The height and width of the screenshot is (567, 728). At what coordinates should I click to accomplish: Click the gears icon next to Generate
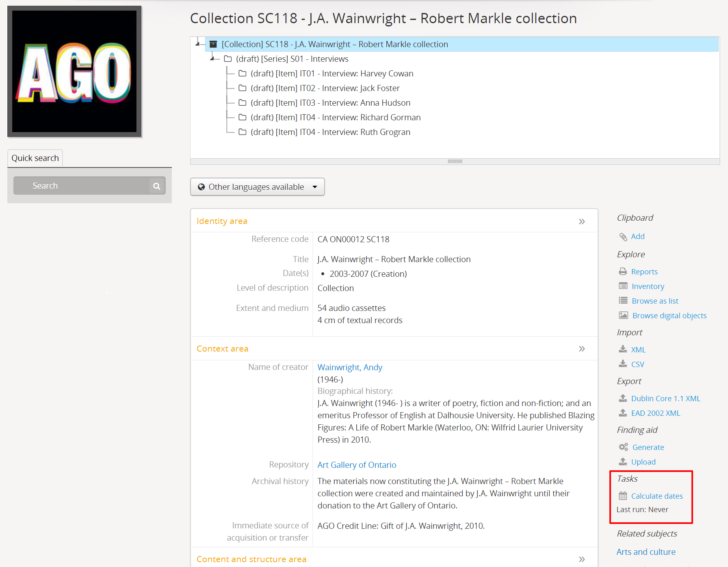click(623, 447)
